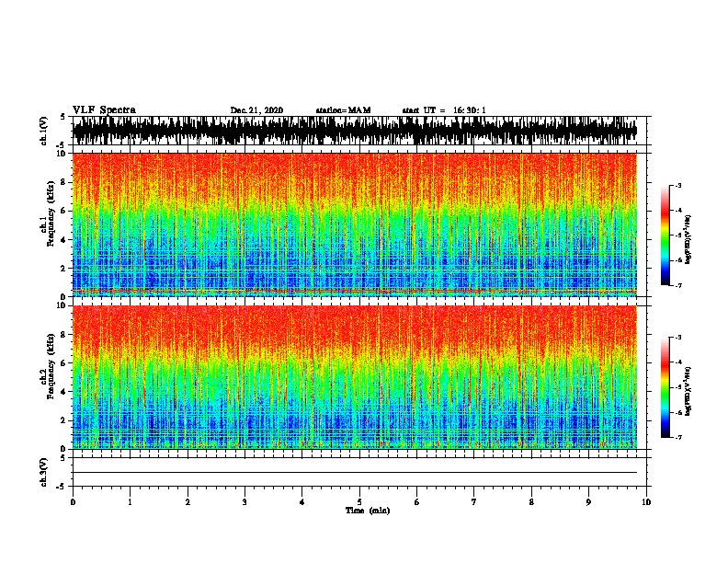Screen dimensions: 728x563
Task: Click the -7 label on ch.2 color bar
Action: [678, 438]
